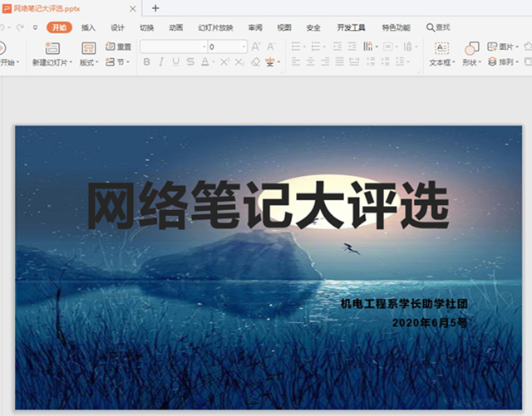This screenshot has width=532, height=416.
Task: Apply strikethrough to text
Action: (x=191, y=62)
